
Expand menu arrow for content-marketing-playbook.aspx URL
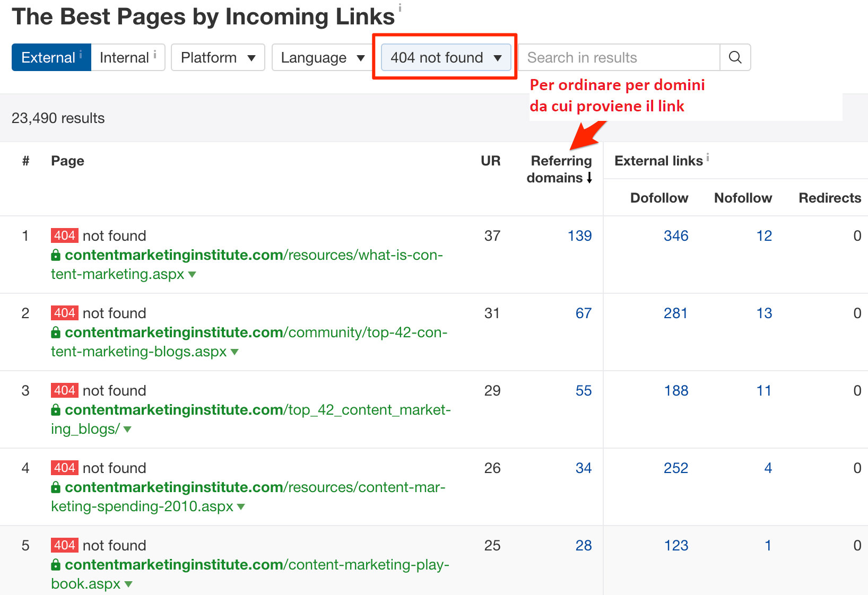pos(128,584)
